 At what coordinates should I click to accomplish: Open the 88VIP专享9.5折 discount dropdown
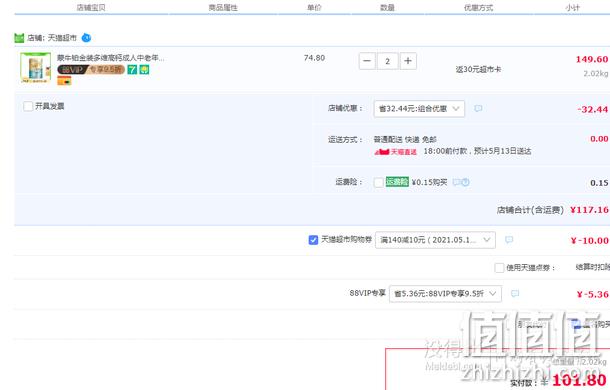pos(445,293)
